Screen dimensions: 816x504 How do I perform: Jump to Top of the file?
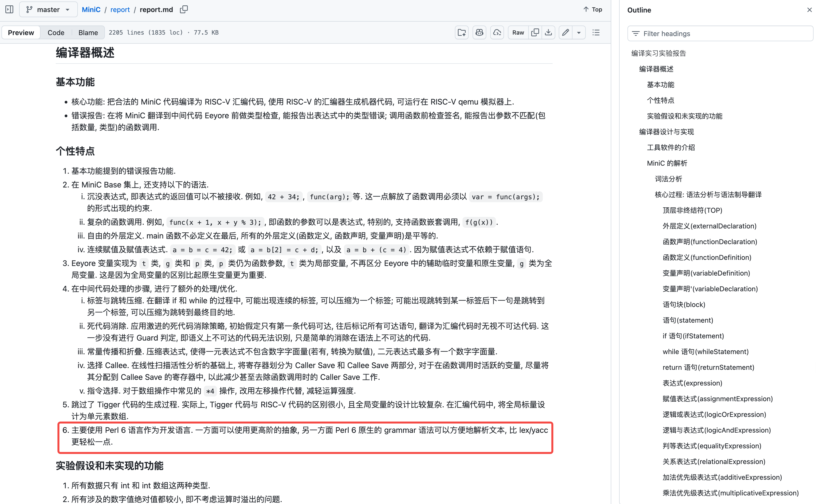[x=593, y=9]
